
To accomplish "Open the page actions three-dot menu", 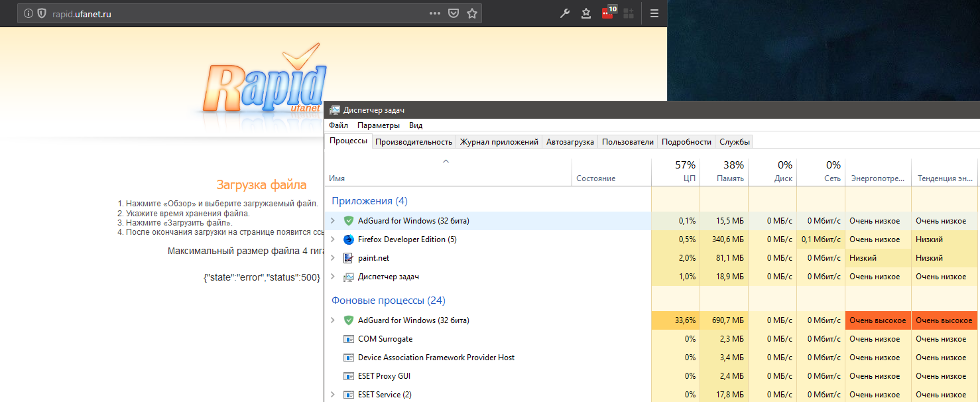I will (x=434, y=13).
